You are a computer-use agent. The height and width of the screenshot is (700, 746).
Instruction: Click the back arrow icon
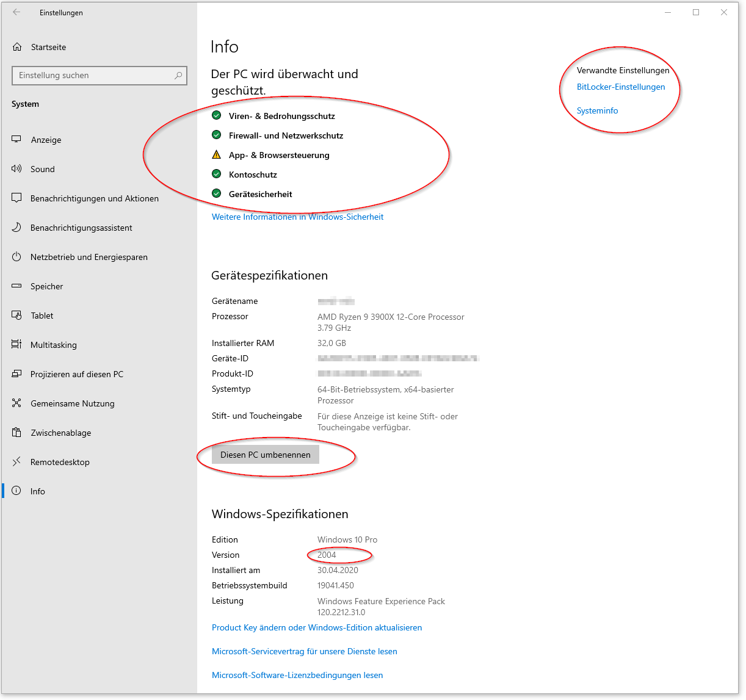coord(16,12)
